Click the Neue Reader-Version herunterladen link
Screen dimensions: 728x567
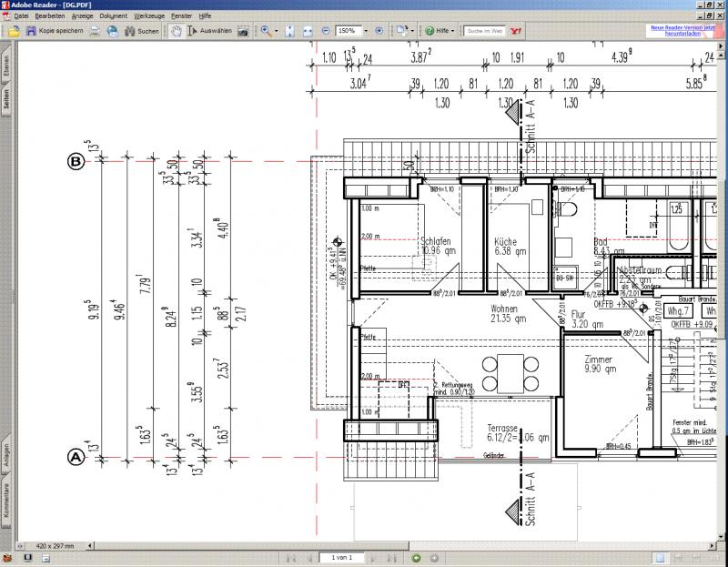point(682,31)
